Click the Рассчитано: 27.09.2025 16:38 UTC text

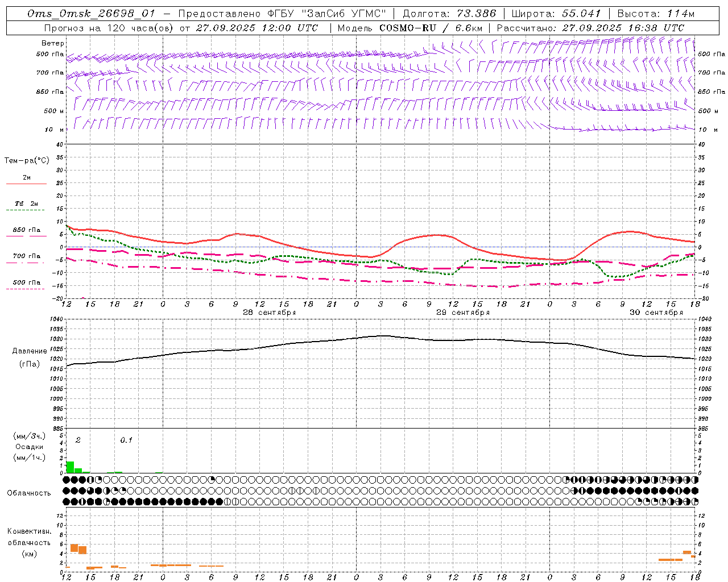[590, 28]
